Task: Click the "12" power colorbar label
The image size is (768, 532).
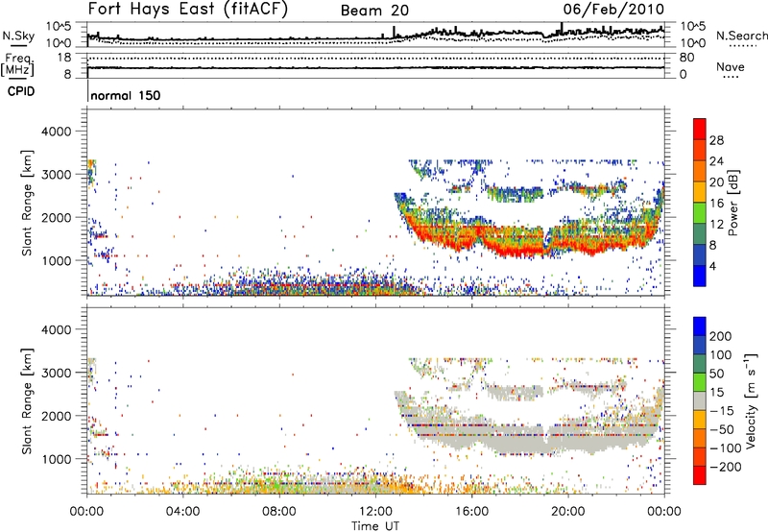Action: pos(716,225)
